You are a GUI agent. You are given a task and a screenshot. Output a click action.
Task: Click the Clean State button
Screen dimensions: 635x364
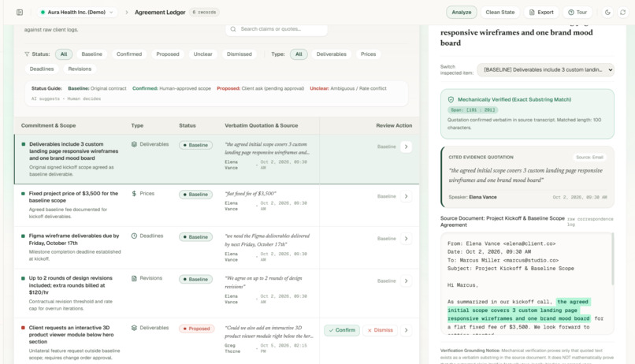(x=499, y=12)
